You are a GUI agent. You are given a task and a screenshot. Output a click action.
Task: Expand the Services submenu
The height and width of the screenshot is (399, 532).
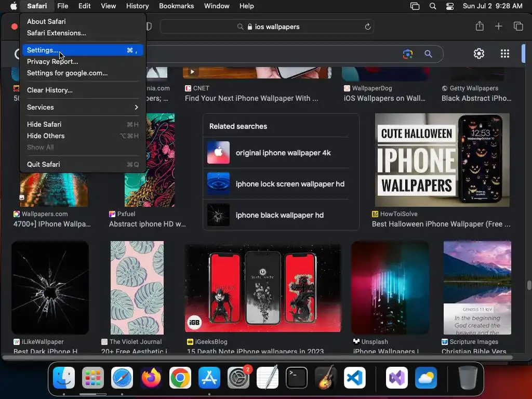tap(83, 107)
